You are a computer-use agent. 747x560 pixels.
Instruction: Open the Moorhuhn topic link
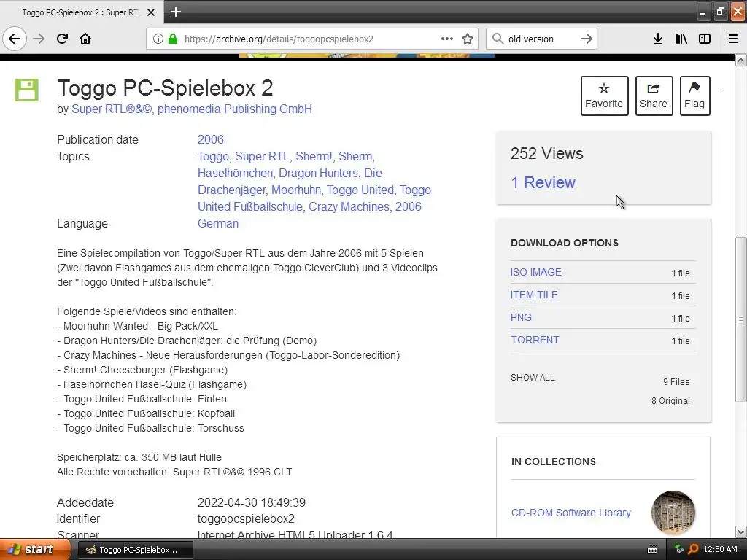[296, 190]
